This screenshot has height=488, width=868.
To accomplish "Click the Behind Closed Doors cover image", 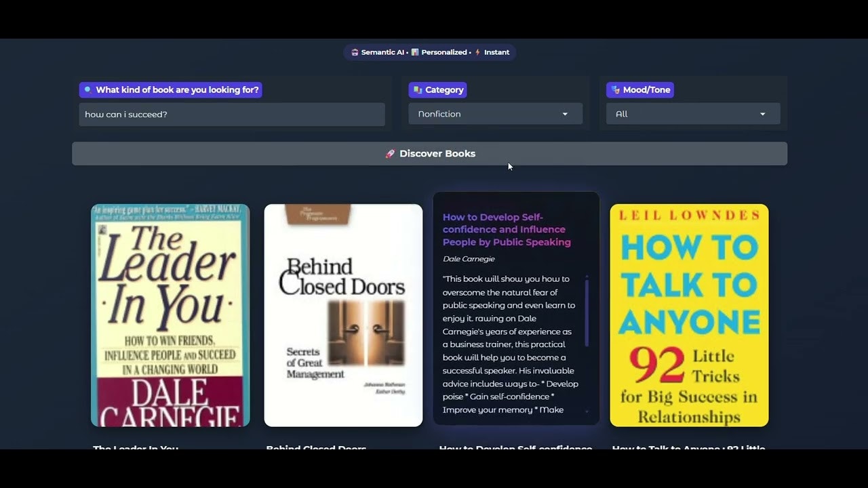I will [x=343, y=315].
